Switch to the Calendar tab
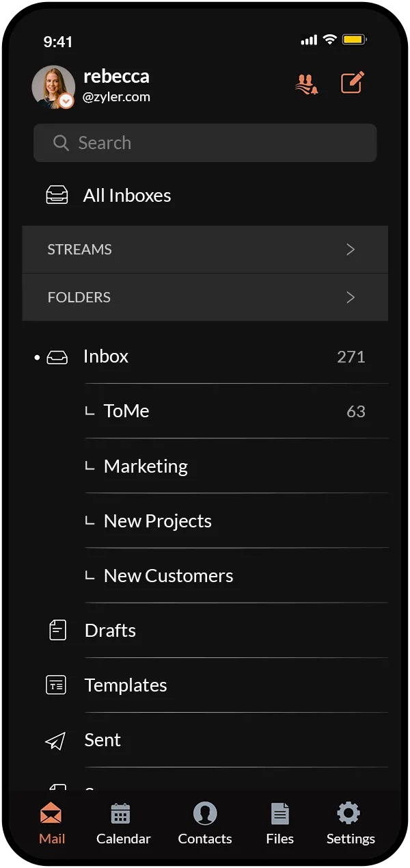 pos(123,824)
